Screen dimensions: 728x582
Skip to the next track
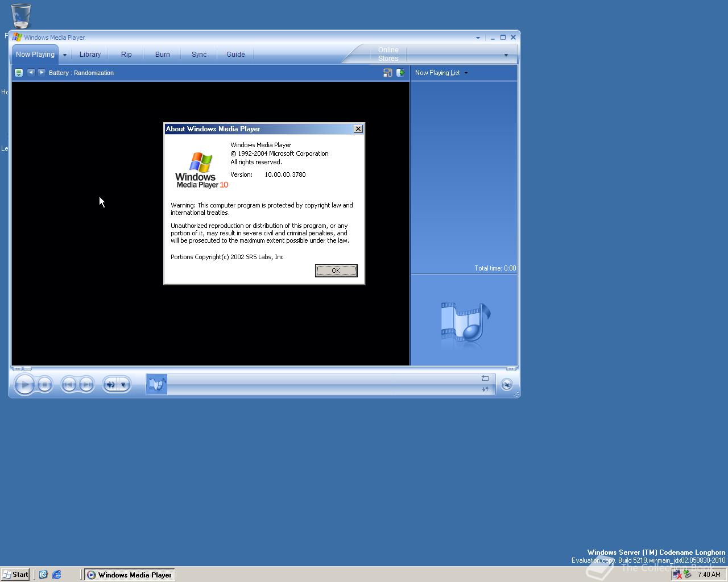pyautogui.click(x=86, y=385)
